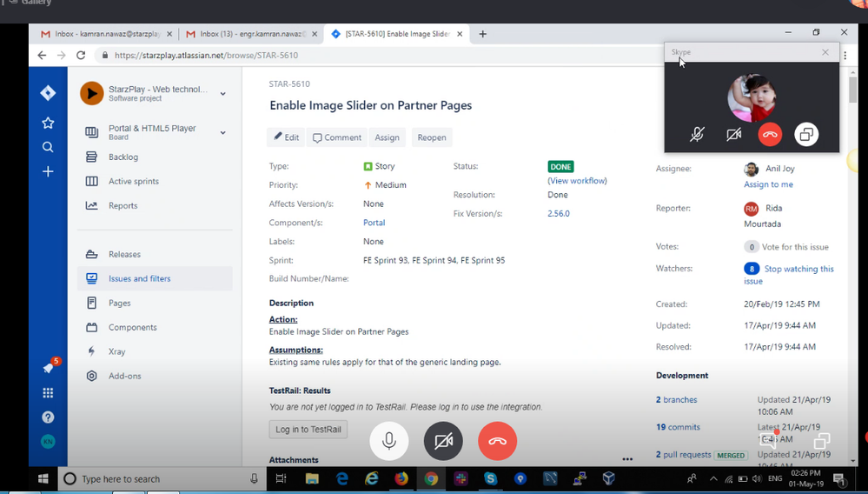The width and height of the screenshot is (868, 494).
Task: Click the Log in to TestRail button
Action: (x=308, y=429)
